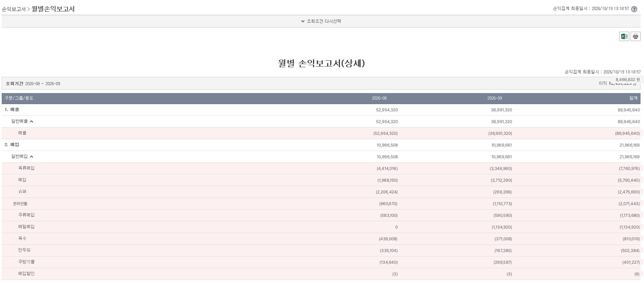The image size is (644, 283).
Task: Go to 손익보고서 breadcrumb link
Action: [14, 9]
